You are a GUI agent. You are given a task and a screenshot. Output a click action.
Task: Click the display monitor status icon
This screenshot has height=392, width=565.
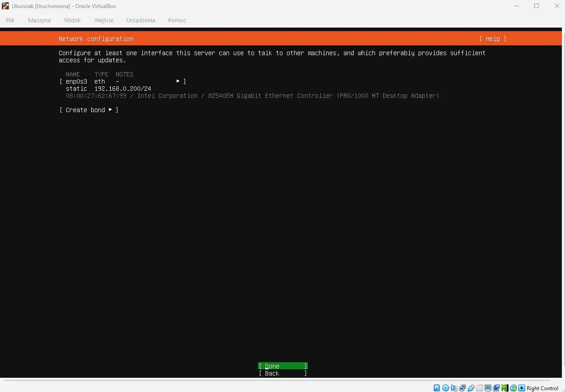point(488,388)
